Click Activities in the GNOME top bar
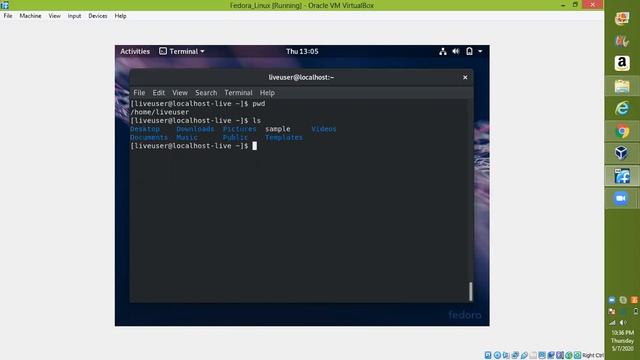Screen dimensions: 640x360 pyautogui.click(x=135, y=51)
